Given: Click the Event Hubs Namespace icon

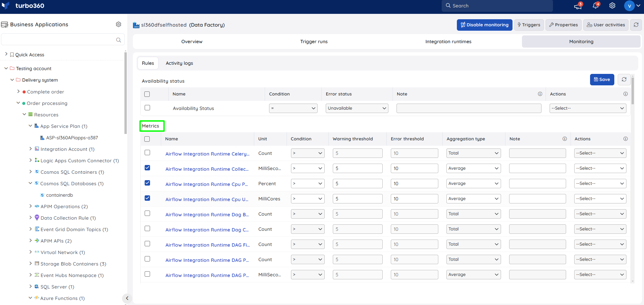Looking at the screenshot, I should (x=37, y=275).
